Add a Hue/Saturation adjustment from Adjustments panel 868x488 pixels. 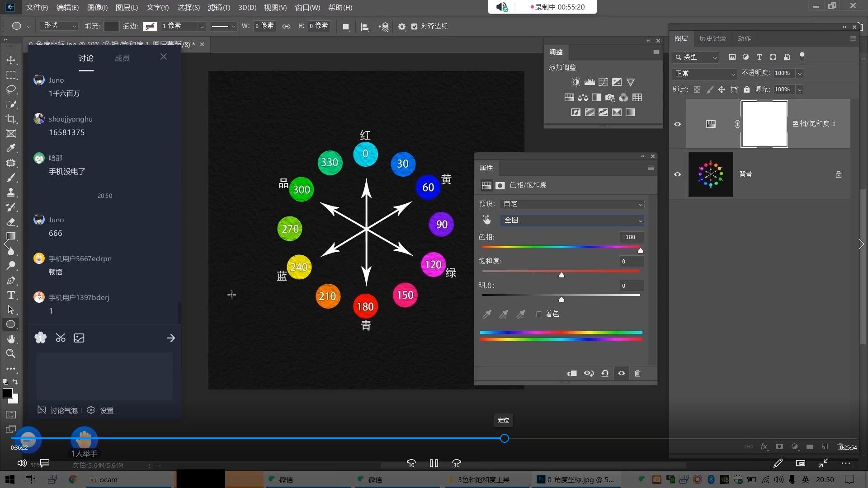coord(569,98)
